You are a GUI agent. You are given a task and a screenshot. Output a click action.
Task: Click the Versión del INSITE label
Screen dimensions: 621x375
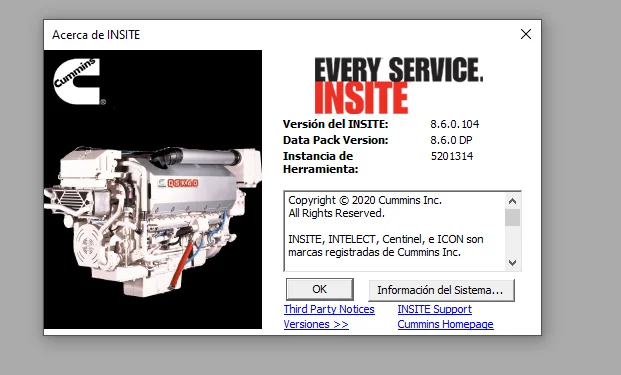tap(335, 124)
